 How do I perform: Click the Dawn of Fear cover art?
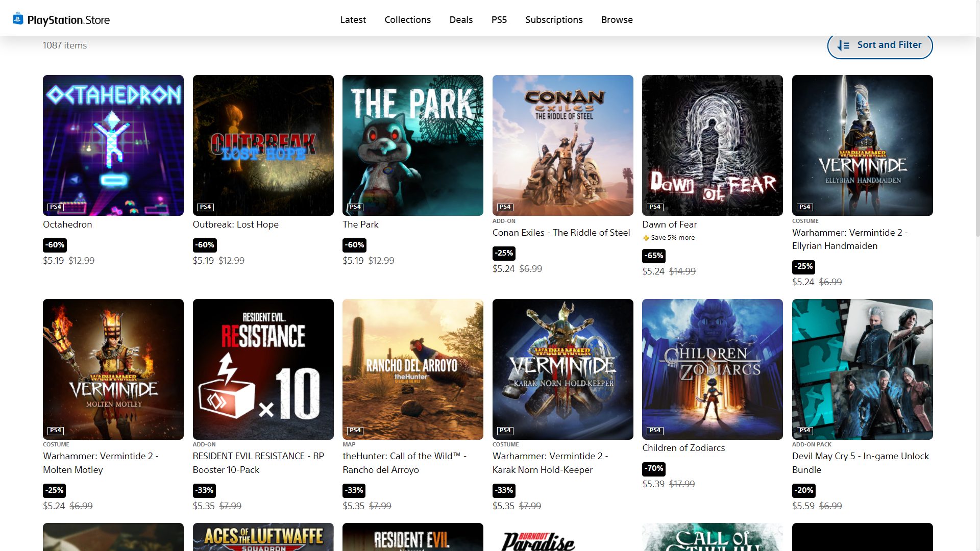712,145
